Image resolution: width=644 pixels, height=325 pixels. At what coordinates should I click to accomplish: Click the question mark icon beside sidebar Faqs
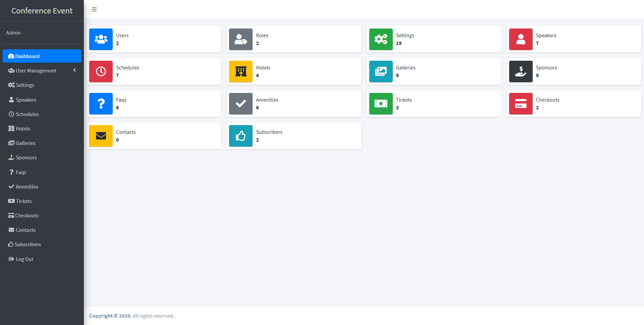pos(11,172)
